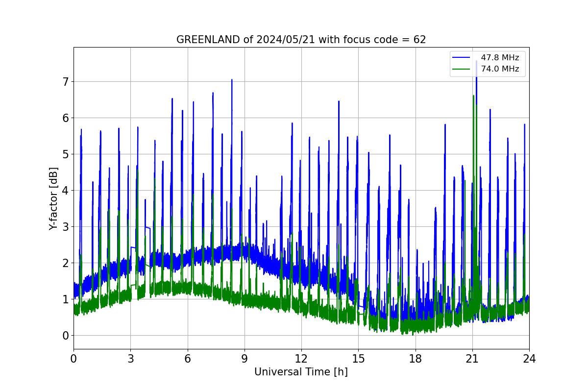Viewport: 588px width, 392px height.
Task: Click x-axis tick label 24
Action: click(x=529, y=359)
